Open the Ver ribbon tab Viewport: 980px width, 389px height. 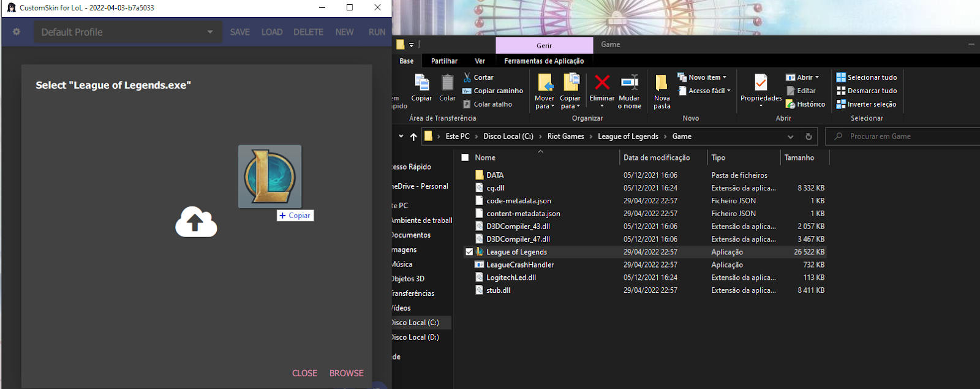coord(480,61)
